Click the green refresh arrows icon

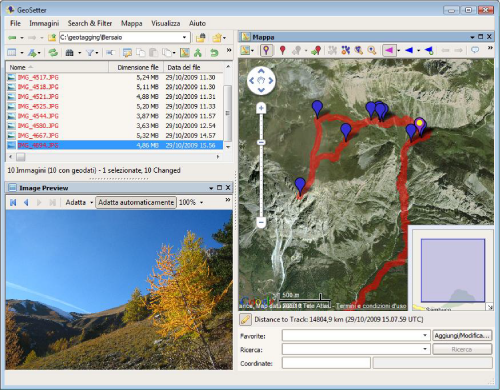pyautogui.click(x=53, y=52)
